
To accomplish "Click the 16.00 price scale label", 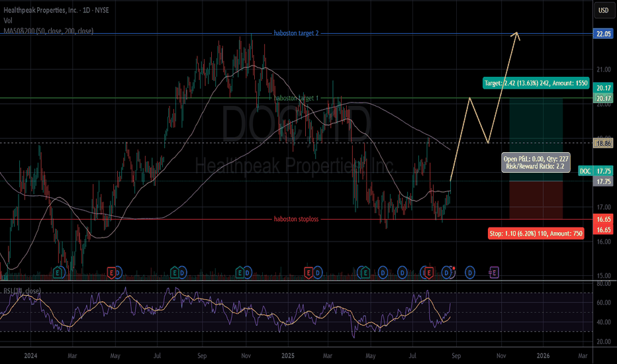I will tap(604, 242).
